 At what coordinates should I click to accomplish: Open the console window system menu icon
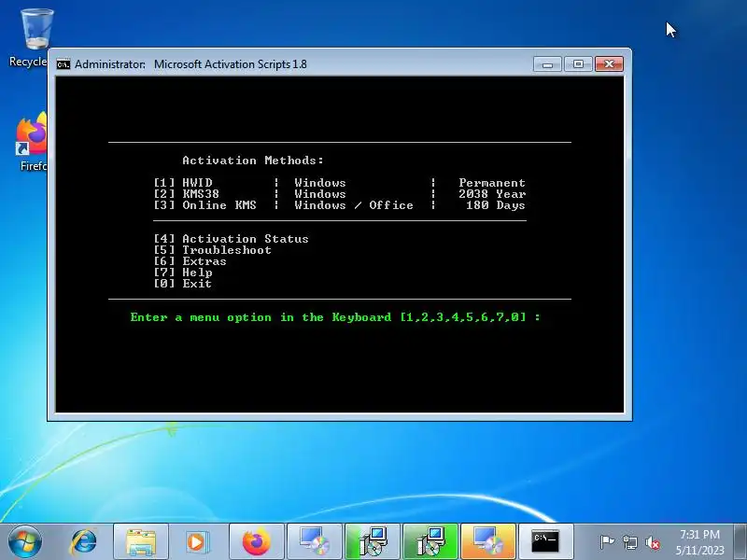click(x=63, y=64)
